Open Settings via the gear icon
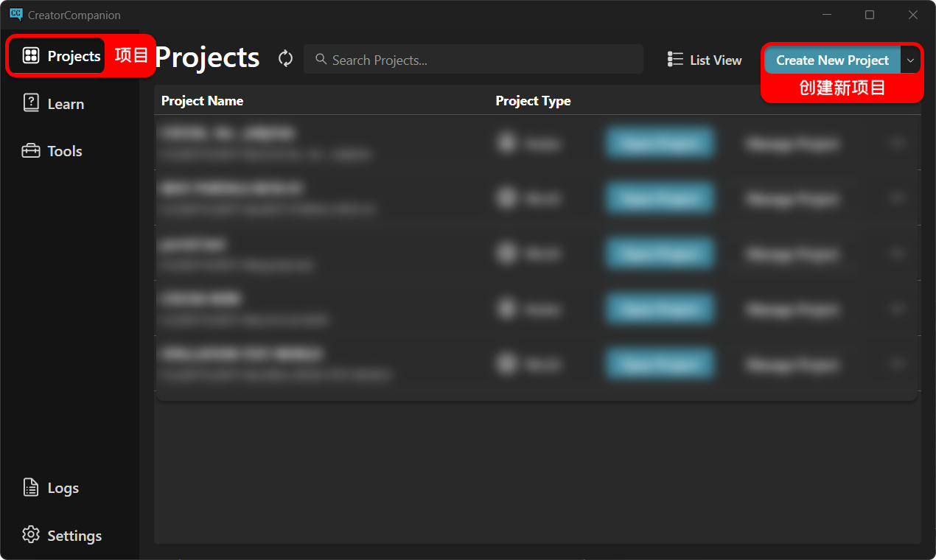 click(x=31, y=535)
